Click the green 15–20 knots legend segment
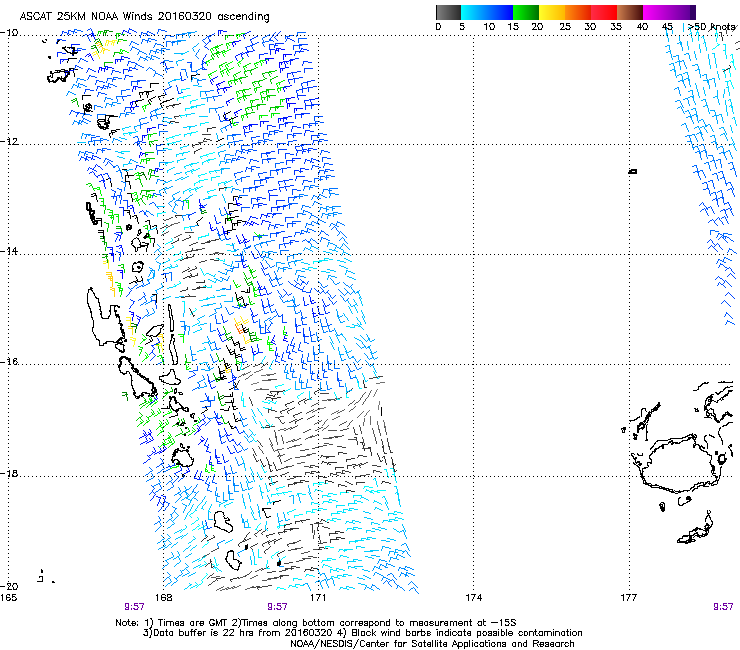Image resolution: width=740 pixels, height=650 pixels. pyautogui.click(x=526, y=12)
